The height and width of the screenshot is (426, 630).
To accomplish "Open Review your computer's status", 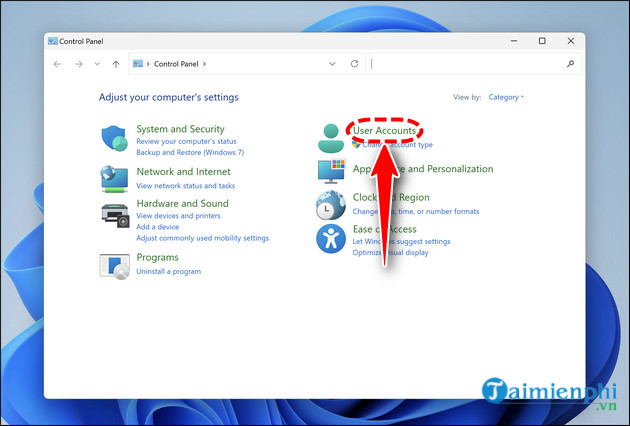I will pos(186,141).
